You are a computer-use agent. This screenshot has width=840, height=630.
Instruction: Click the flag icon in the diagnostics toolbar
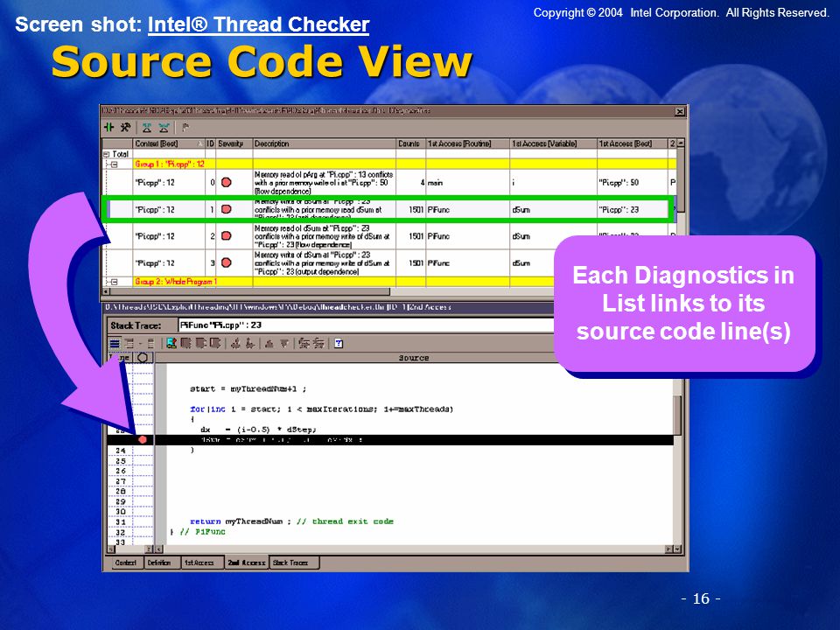coord(185,128)
